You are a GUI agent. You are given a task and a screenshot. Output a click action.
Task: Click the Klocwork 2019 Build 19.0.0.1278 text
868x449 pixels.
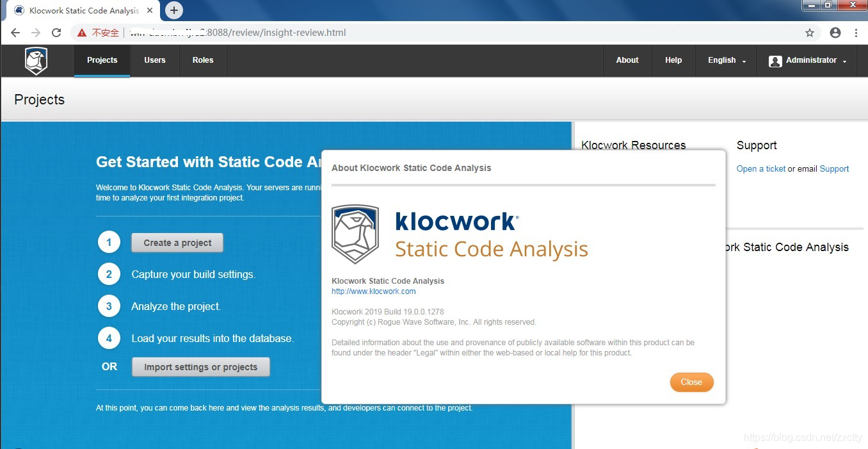pyautogui.click(x=388, y=312)
